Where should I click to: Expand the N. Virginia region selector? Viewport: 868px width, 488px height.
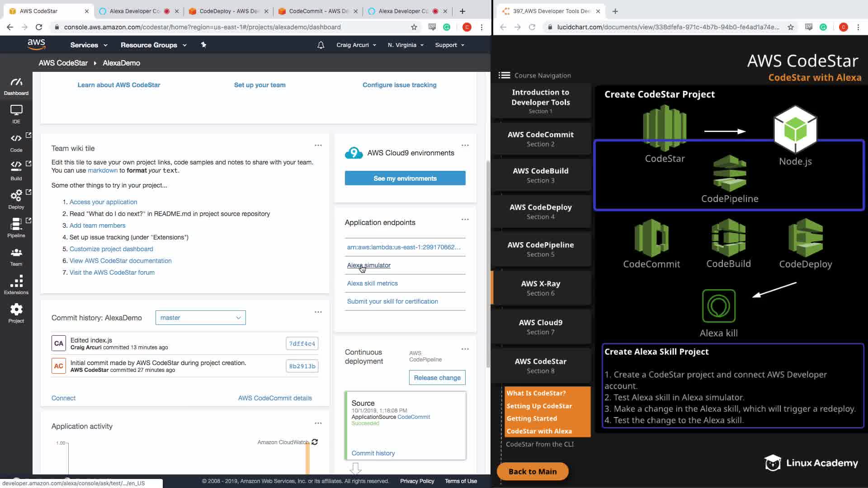tap(406, 45)
